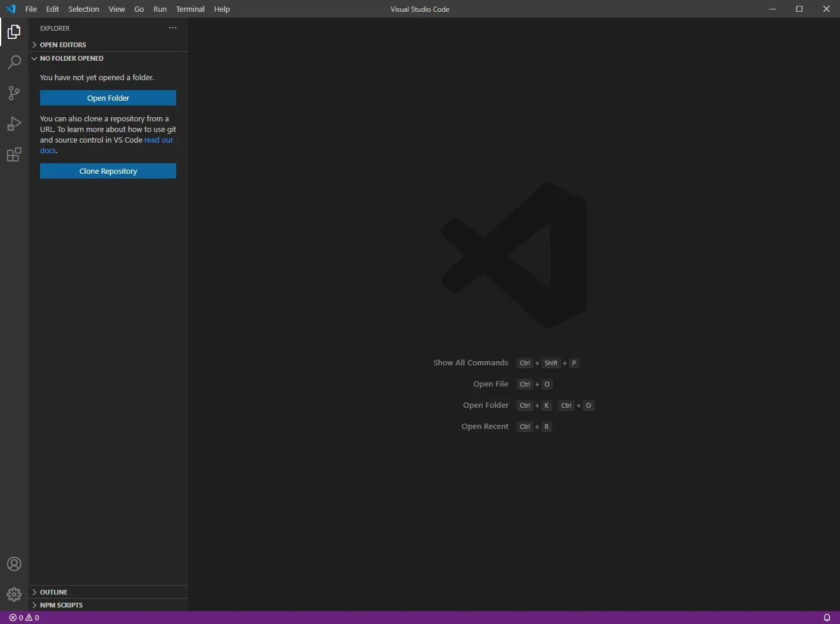The height and width of the screenshot is (624, 840).
Task: Expand the Outline section
Action: click(x=53, y=592)
